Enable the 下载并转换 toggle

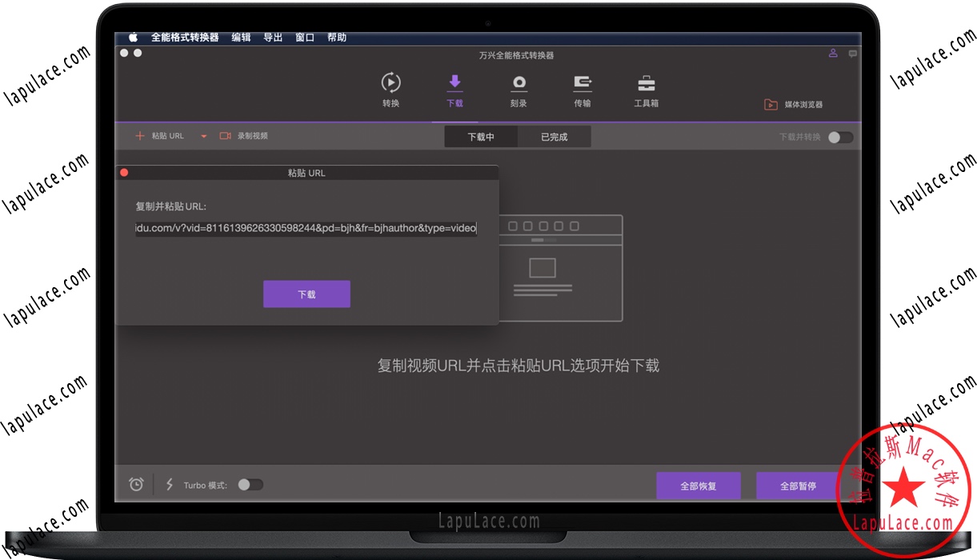839,137
